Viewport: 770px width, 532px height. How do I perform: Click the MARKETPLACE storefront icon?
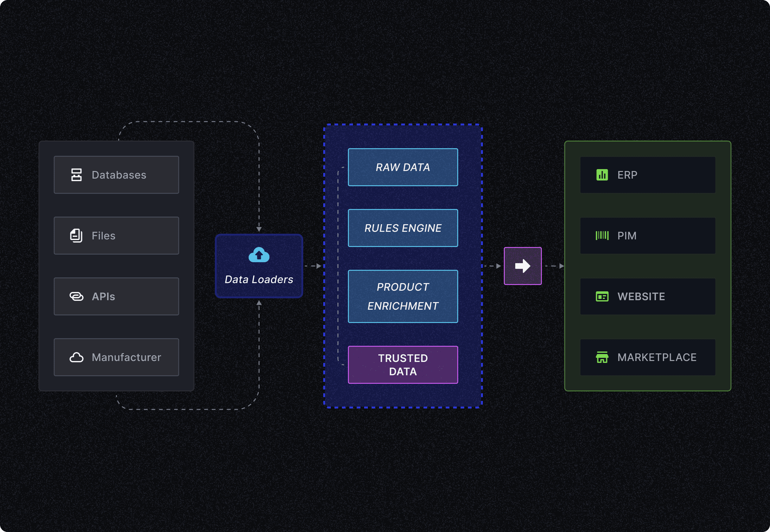[602, 357]
